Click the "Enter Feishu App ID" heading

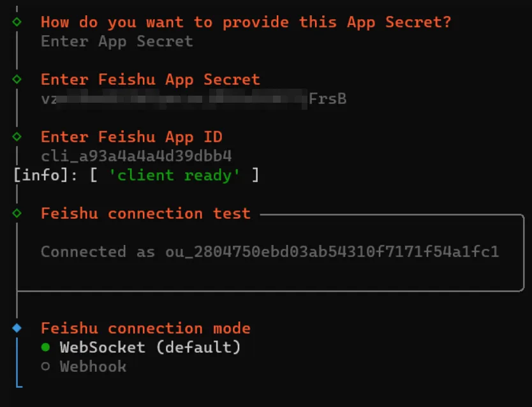131,137
